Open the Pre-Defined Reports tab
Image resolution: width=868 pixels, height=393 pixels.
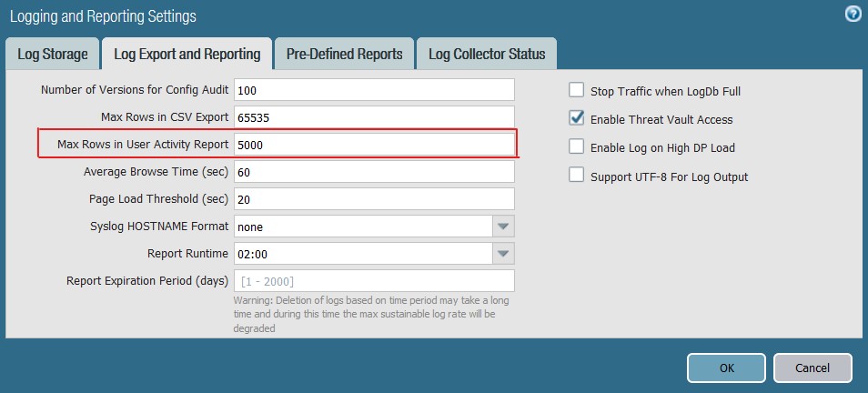(344, 55)
